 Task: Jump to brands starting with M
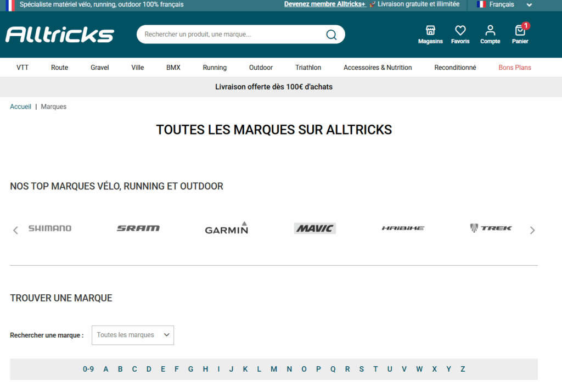click(273, 369)
